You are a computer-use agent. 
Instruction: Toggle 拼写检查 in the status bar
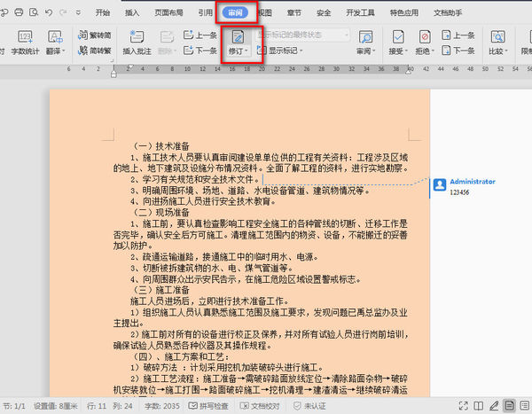(208, 406)
